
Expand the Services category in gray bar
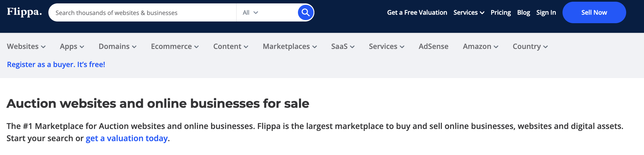387,46
